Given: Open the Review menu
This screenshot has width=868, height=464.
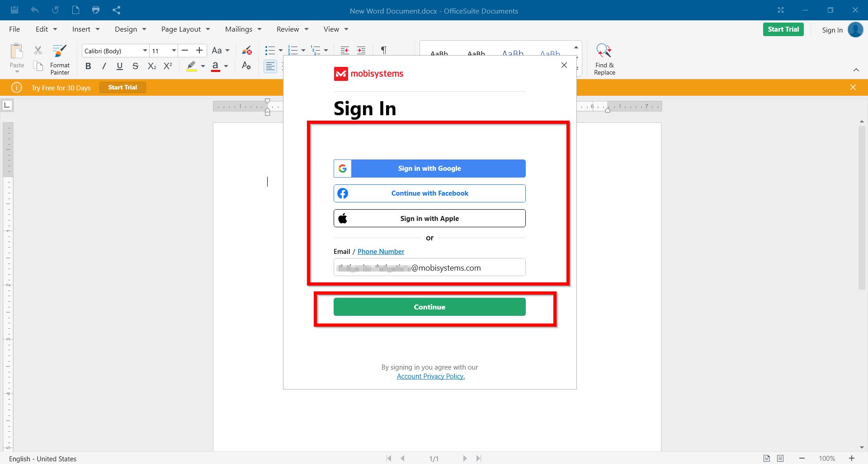Looking at the screenshot, I should [x=292, y=29].
